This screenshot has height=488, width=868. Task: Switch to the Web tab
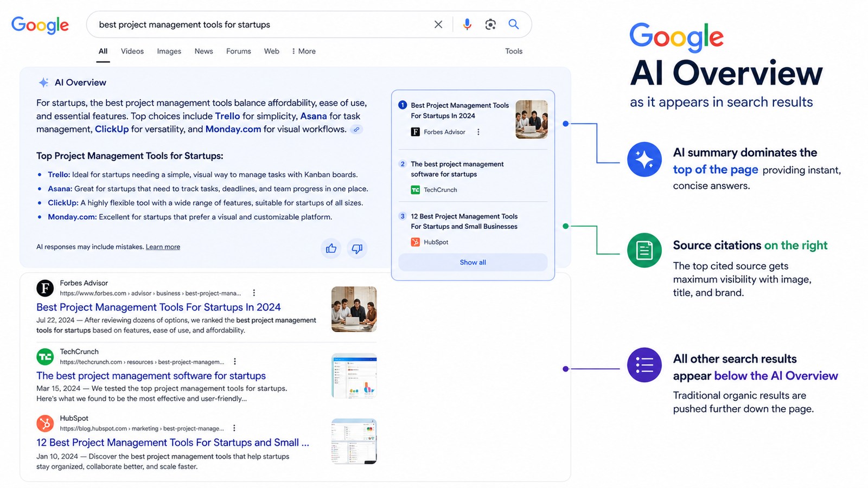click(272, 51)
